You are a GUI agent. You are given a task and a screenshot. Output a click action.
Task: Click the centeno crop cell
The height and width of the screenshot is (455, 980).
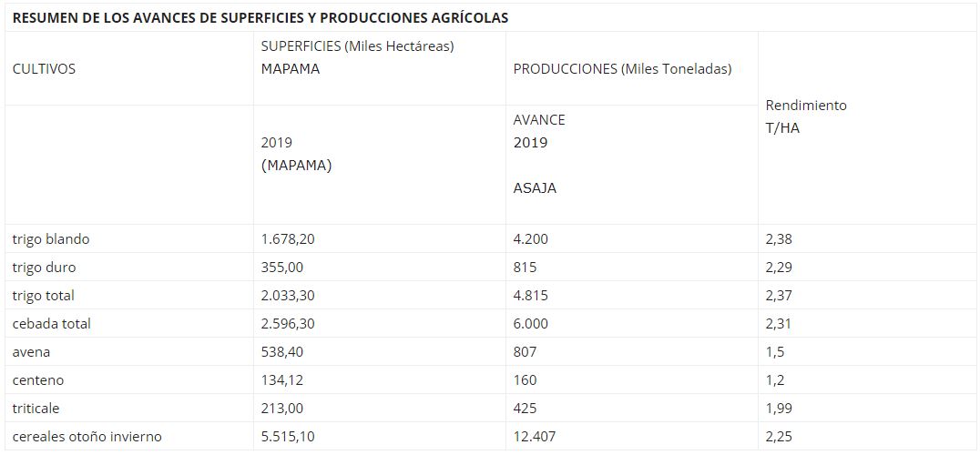pos(38,380)
